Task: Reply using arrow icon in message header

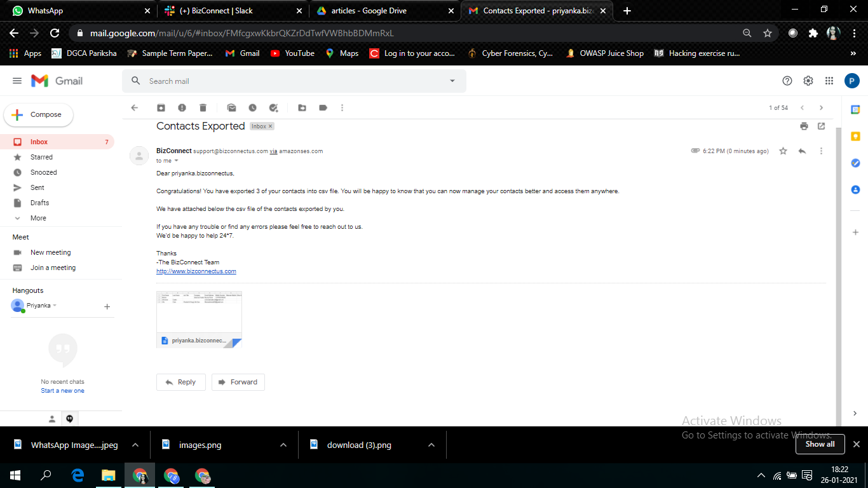Action: (x=802, y=151)
